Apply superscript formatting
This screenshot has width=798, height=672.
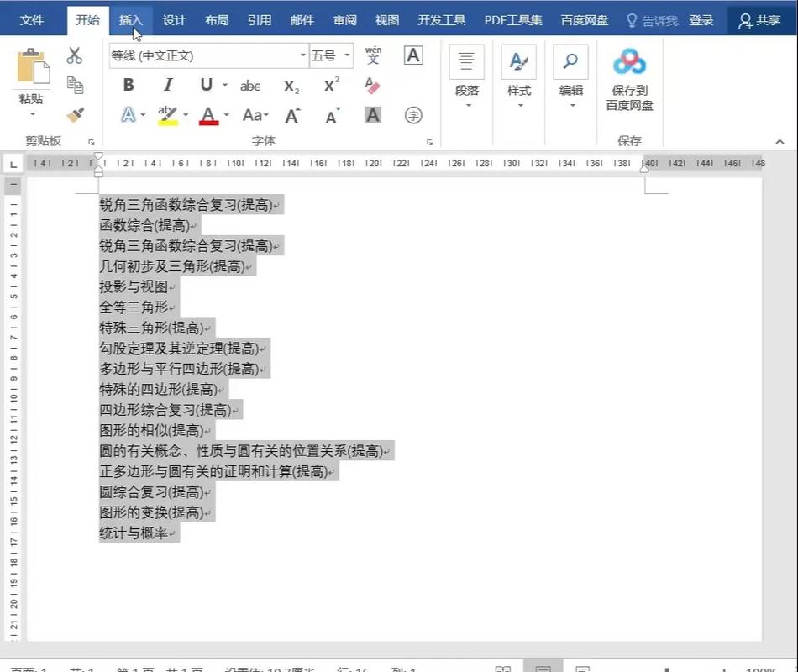click(x=330, y=84)
